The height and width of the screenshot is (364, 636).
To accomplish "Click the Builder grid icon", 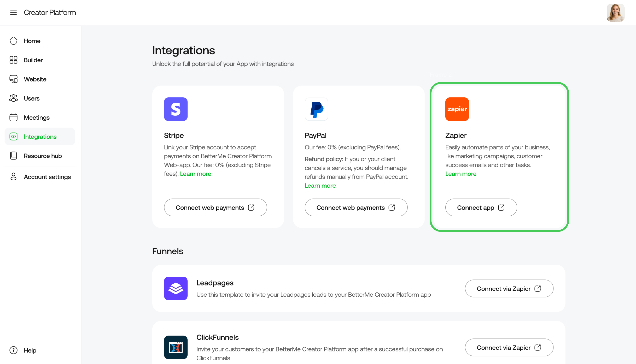I will coord(13,60).
